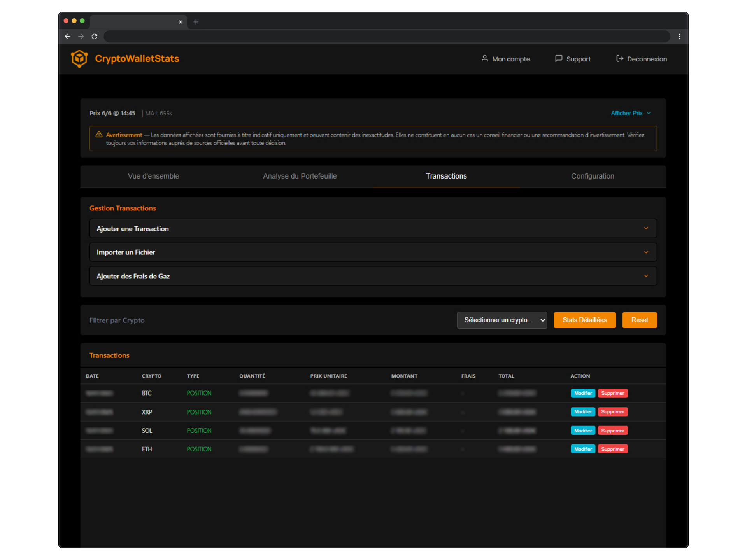The width and height of the screenshot is (747, 560).
Task: Switch to the Vue d'ensemble tab
Action: coord(153,176)
